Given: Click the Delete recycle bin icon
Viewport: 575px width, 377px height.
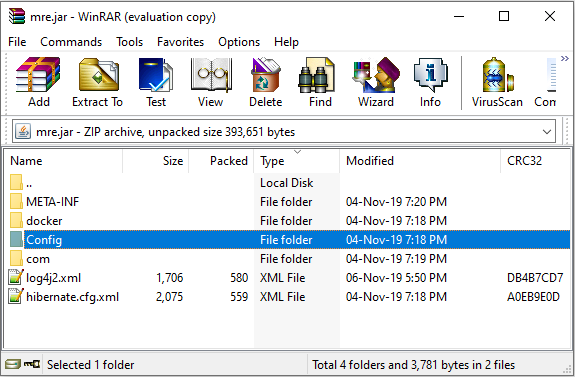Looking at the screenshot, I should click(265, 82).
